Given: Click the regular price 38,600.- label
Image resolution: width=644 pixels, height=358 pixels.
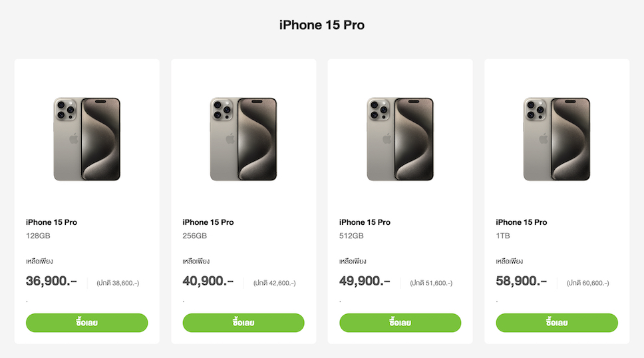Looking at the screenshot, I should pyautogui.click(x=118, y=283).
